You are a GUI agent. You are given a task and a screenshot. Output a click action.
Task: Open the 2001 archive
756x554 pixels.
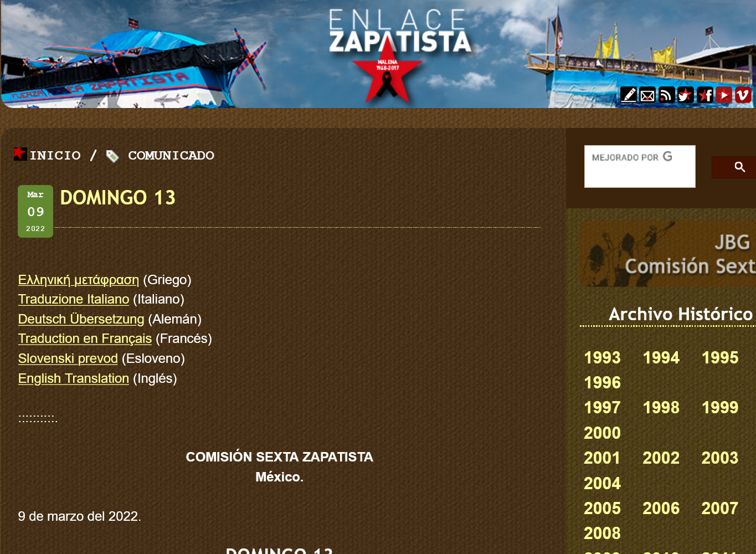[603, 458]
